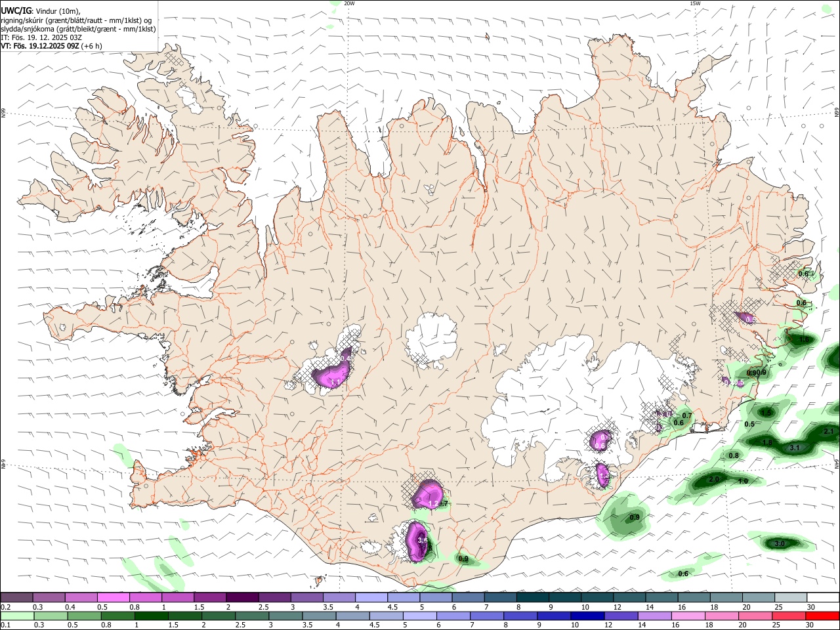Click the purple snow patch on Öræfajökull
840x630 pixels.
pos(602,474)
